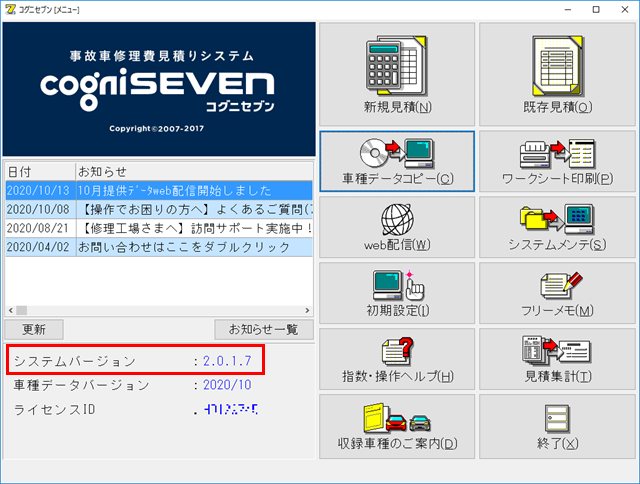
Task: Click 終了(X) exit button
Action: tap(557, 426)
